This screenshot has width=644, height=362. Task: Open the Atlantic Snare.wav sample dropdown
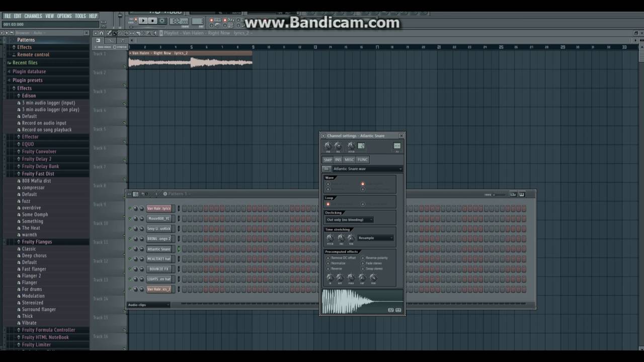click(368, 169)
